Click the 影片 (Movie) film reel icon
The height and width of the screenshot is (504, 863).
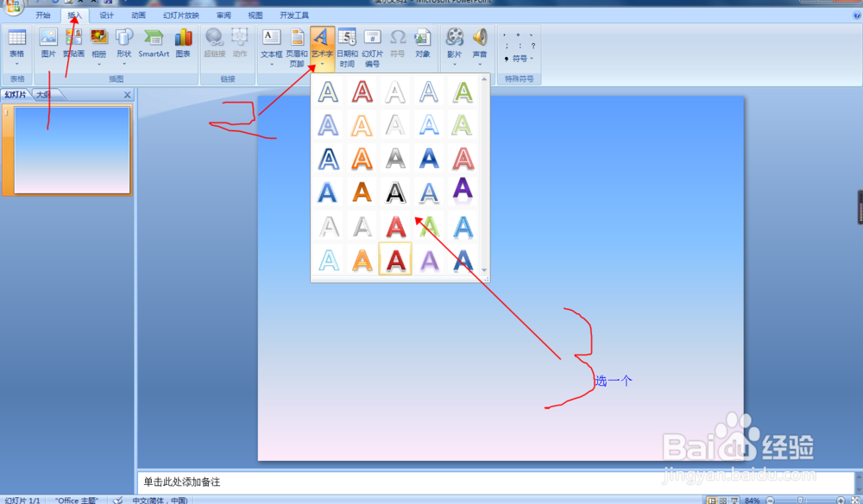coord(455,37)
